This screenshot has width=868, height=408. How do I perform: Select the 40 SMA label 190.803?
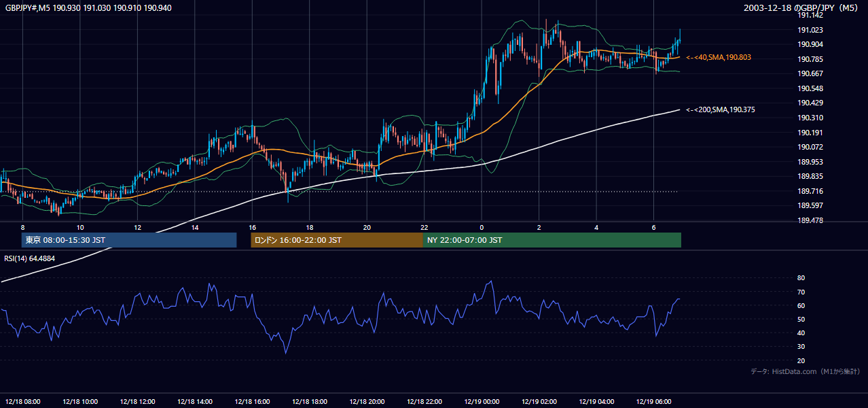719,58
